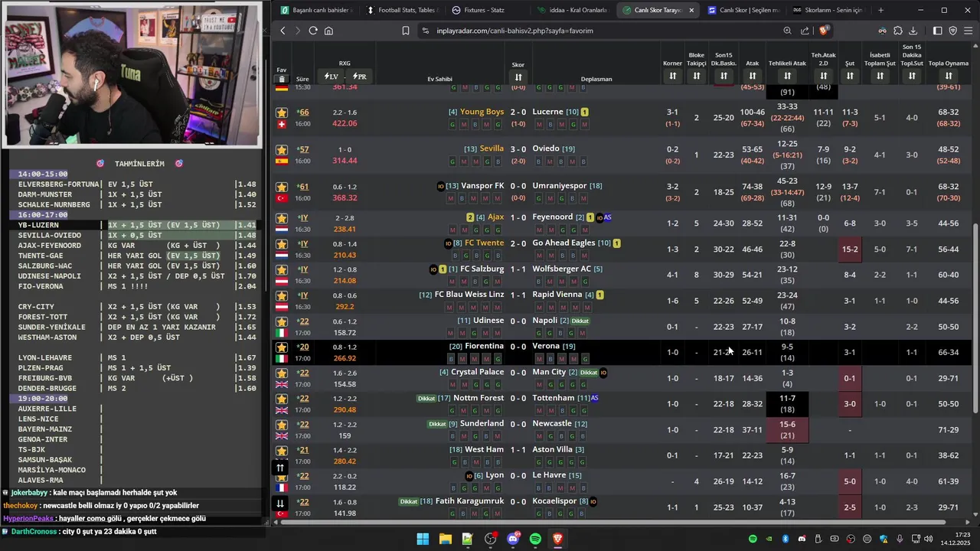Click the zoom magnifier icon in address bar
Screen dimensions: 980x551
tap(787, 31)
